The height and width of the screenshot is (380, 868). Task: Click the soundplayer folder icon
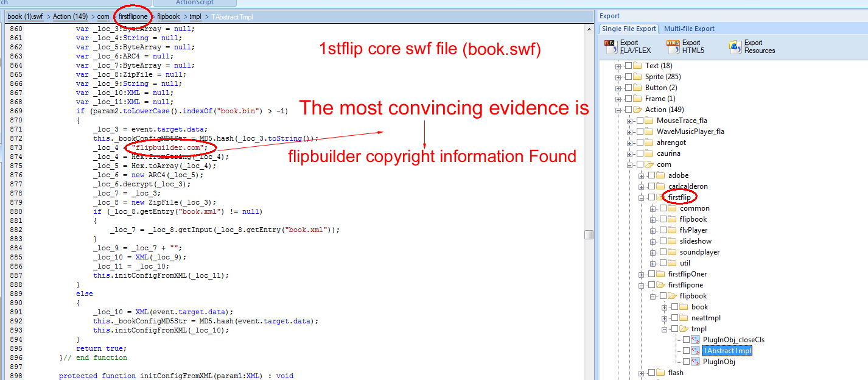tap(672, 252)
